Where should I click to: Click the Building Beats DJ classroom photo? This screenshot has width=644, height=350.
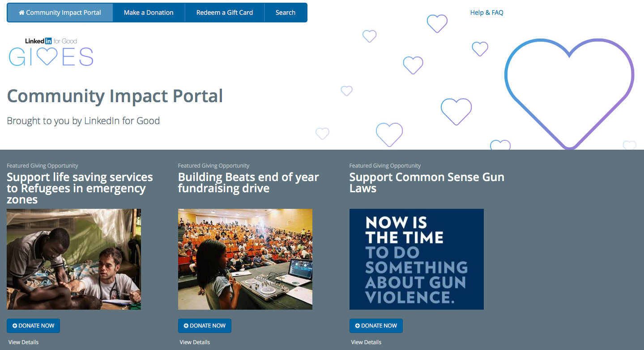[x=245, y=259]
